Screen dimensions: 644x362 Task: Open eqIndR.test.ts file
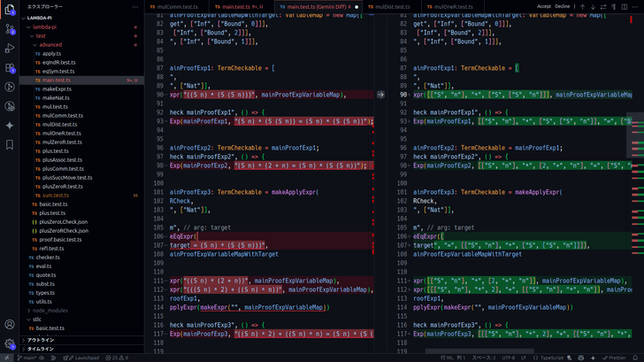coord(82,63)
